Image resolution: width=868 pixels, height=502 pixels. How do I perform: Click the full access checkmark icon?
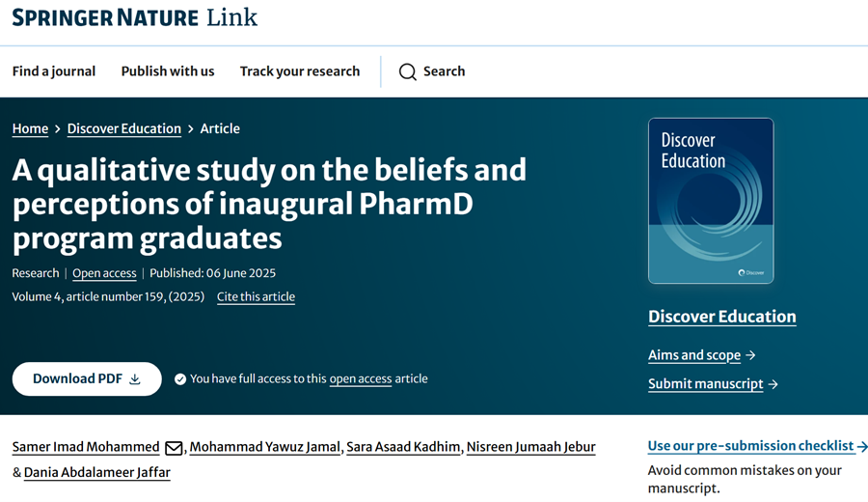coord(180,379)
